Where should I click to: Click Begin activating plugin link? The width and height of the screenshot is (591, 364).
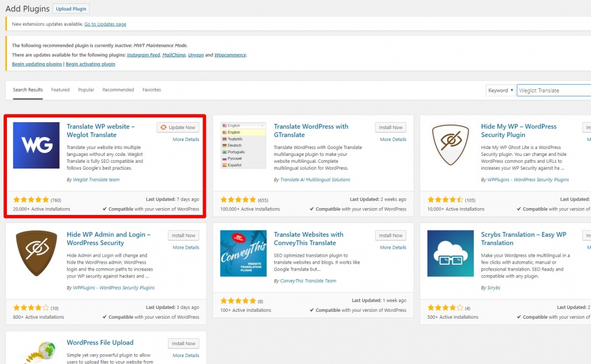click(91, 64)
